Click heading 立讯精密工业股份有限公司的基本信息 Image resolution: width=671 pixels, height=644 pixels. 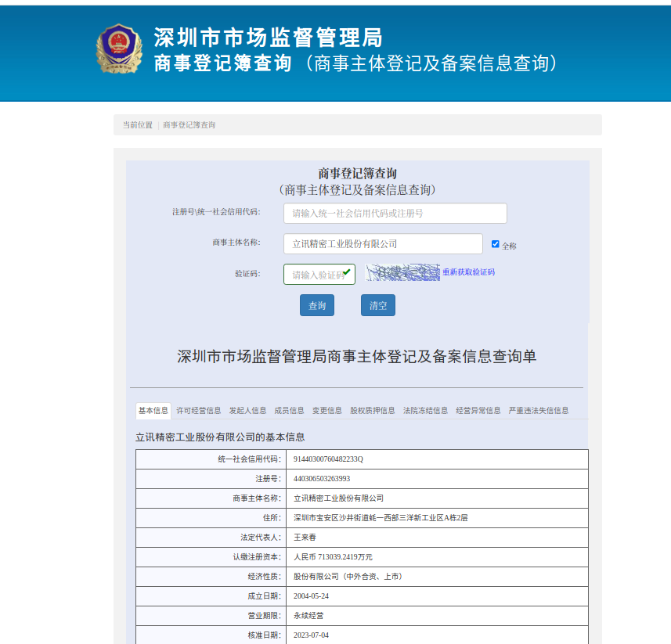[x=220, y=437]
